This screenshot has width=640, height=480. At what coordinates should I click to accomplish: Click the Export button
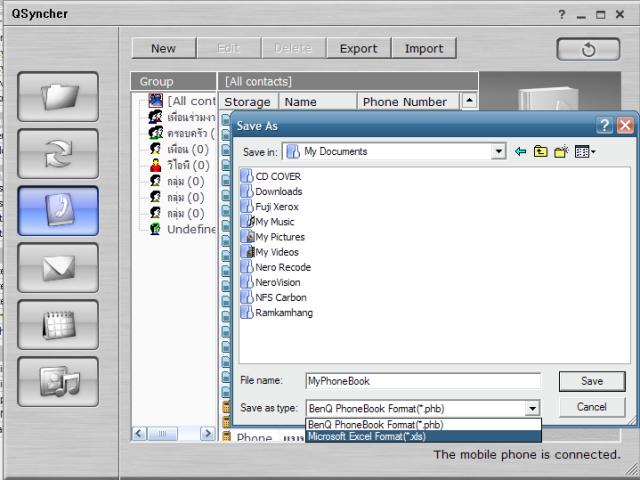point(358,48)
